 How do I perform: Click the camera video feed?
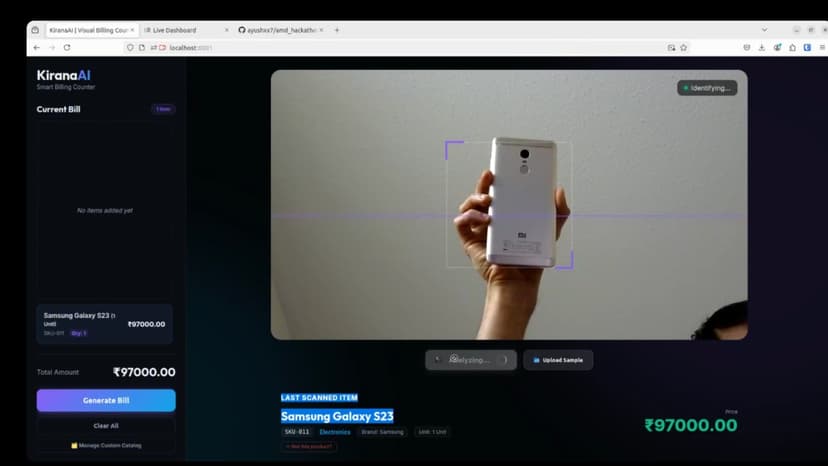click(509, 205)
